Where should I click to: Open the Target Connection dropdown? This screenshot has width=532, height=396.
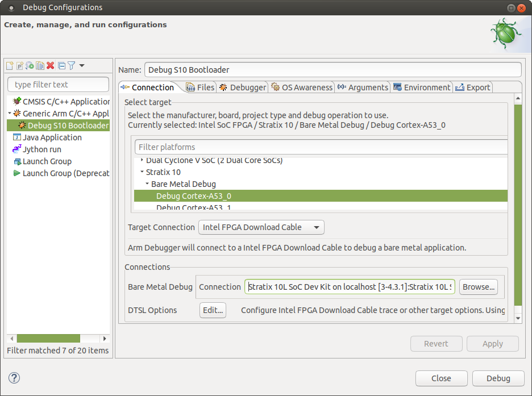click(261, 227)
